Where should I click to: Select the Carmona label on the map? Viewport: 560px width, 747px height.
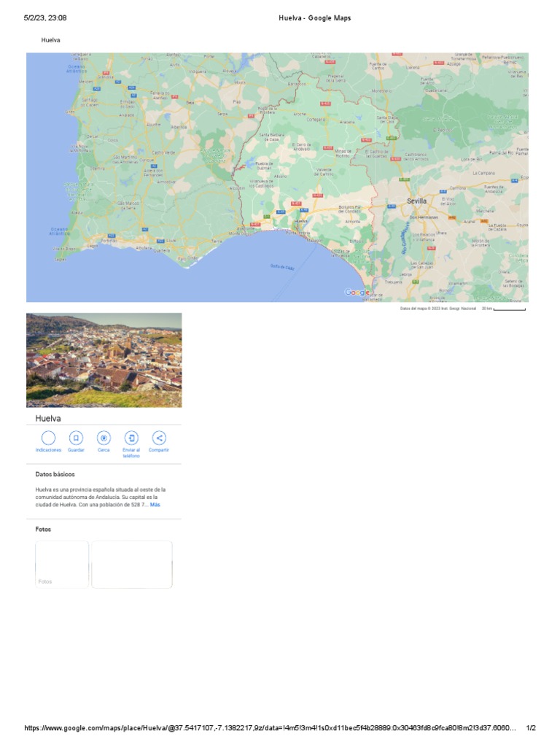458,188
